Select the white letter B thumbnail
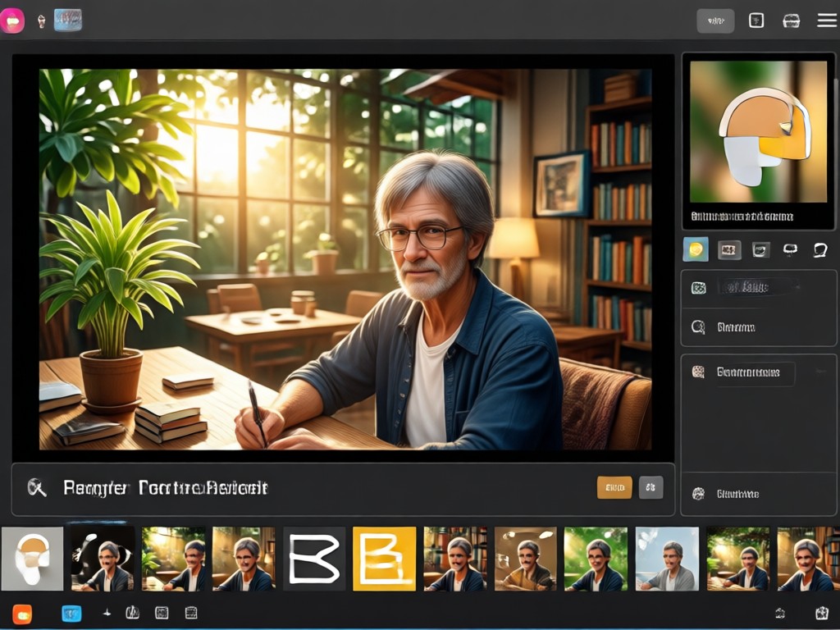This screenshot has width=840, height=630. click(x=314, y=559)
